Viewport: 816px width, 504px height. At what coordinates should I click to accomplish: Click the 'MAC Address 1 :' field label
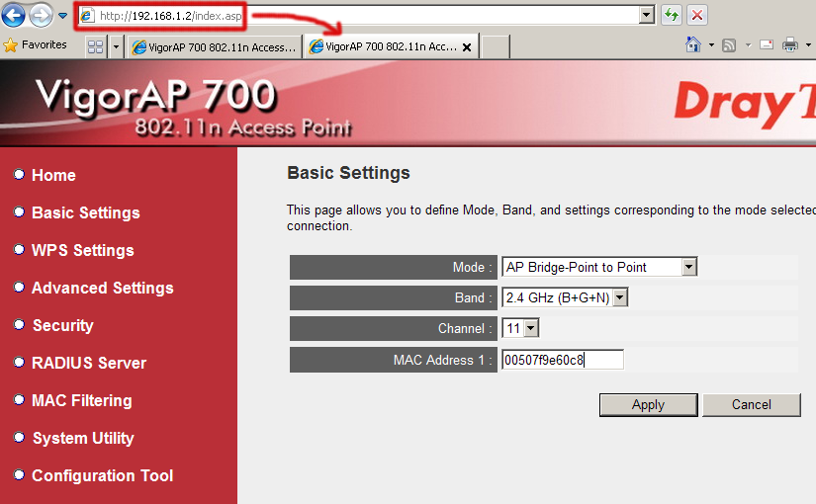(442, 360)
